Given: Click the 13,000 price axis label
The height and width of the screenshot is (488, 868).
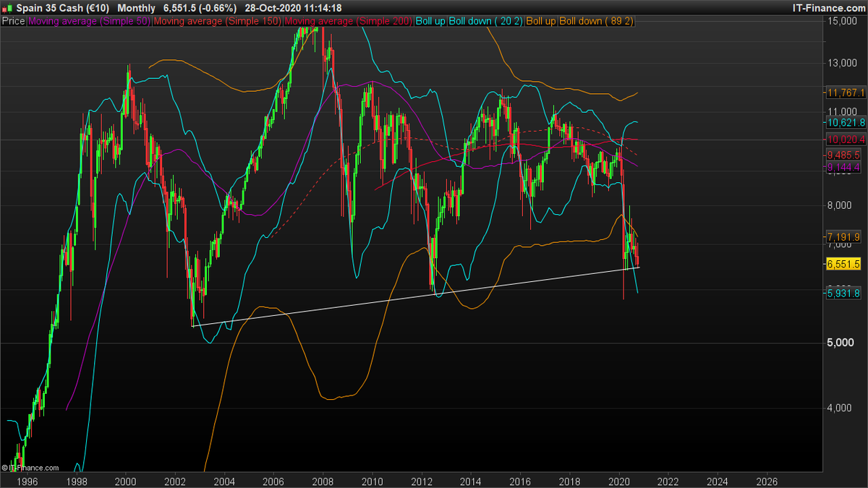Looking at the screenshot, I should [x=841, y=63].
